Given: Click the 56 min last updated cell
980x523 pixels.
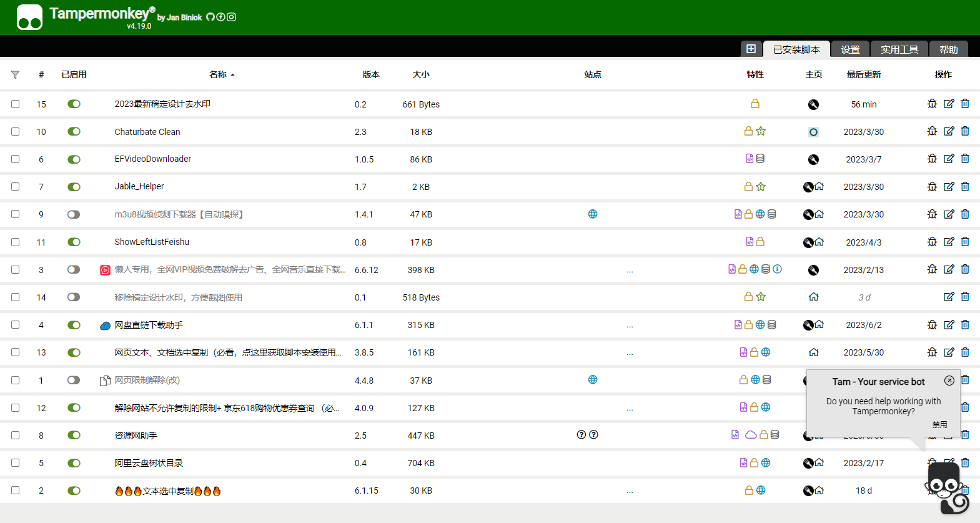Looking at the screenshot, I should tap(864, 104).
